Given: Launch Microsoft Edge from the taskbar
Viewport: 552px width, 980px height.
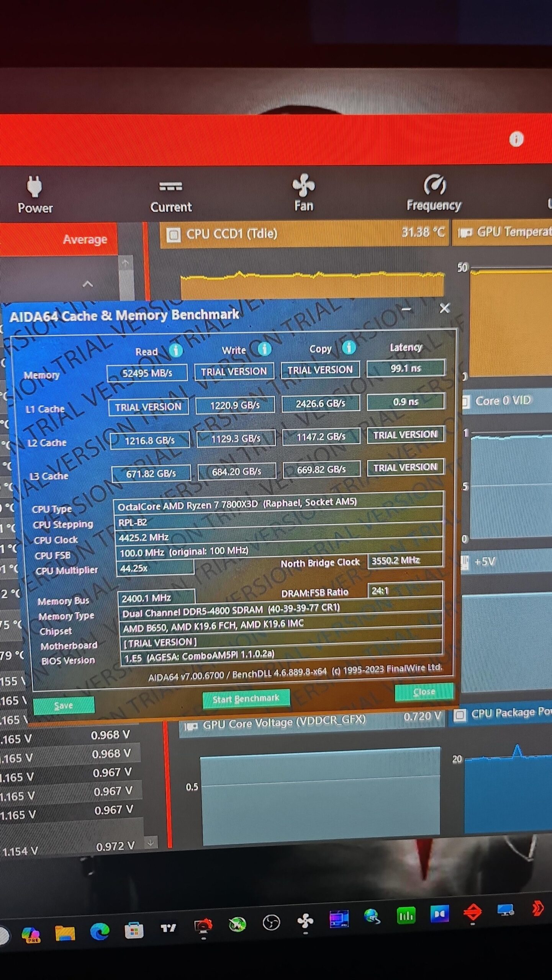Looking at the screenshot, I should pyautogui.click(x=100, y=931).
